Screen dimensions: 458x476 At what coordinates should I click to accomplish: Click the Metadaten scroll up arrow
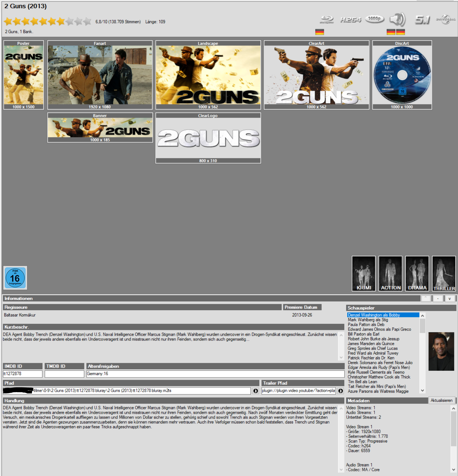453,408
